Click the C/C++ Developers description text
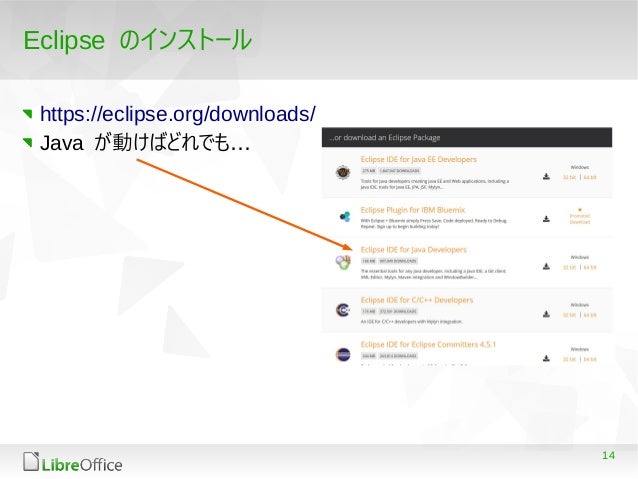Image resolution: width=638 pixels, height=479 pixels. click(x=411, y=322)
